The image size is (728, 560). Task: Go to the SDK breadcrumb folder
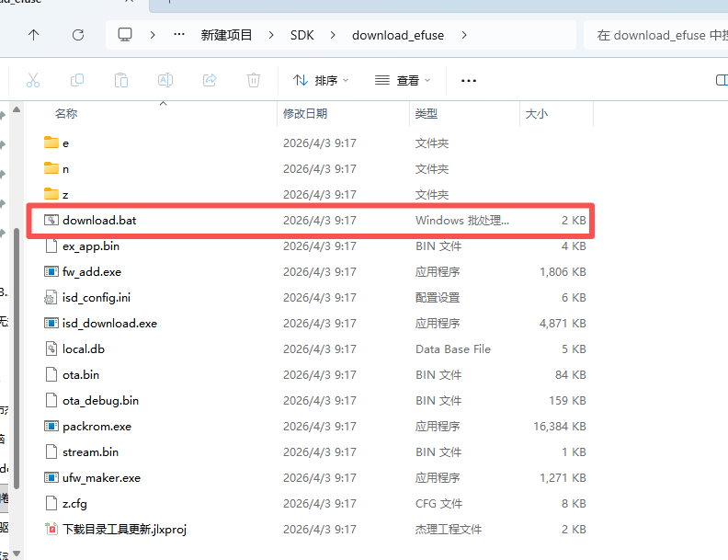[x=301, y=35]
